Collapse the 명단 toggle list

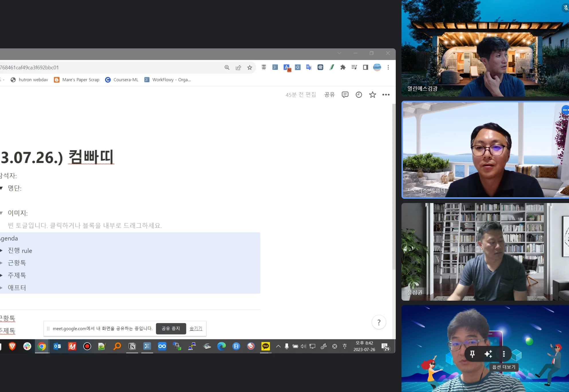click(x=1, y=188)
